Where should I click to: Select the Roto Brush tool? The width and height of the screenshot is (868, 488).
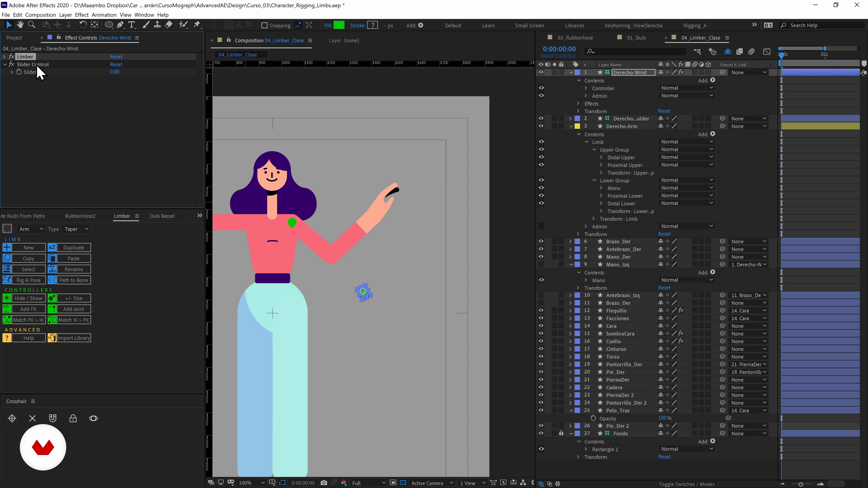coord(183,25)
